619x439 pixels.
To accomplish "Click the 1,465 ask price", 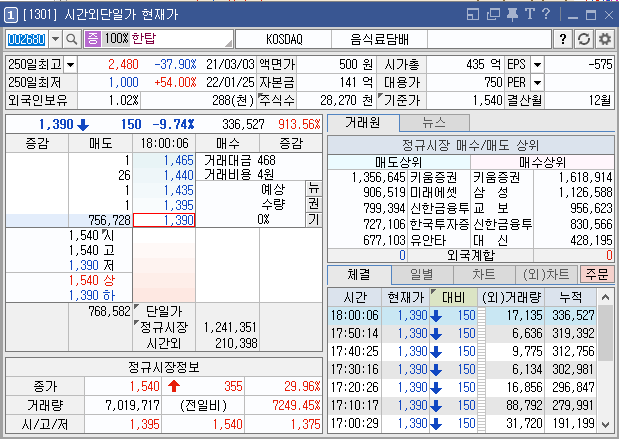I will [179, 160].
